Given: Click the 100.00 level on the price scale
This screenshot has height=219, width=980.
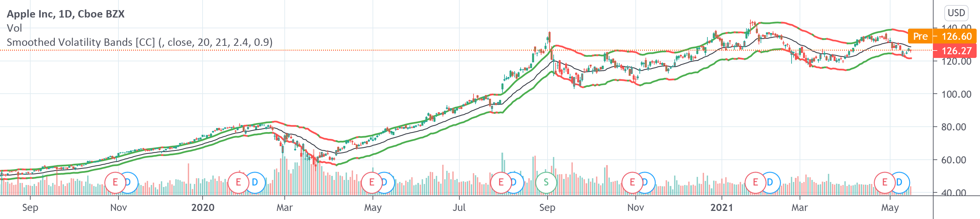Looking at the screenshot, I should coord(956,94).
